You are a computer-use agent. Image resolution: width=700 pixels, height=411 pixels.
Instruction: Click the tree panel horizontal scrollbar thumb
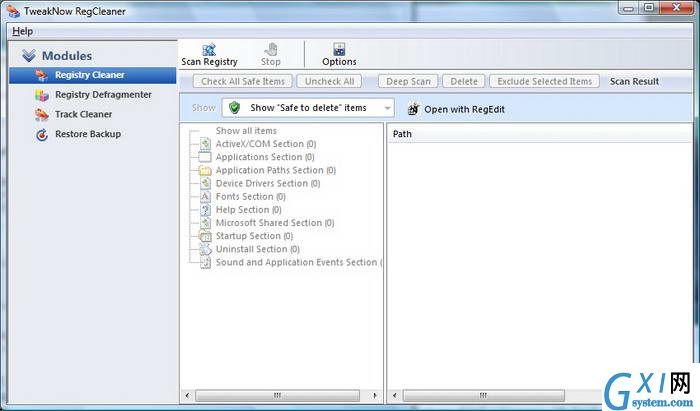277,395
